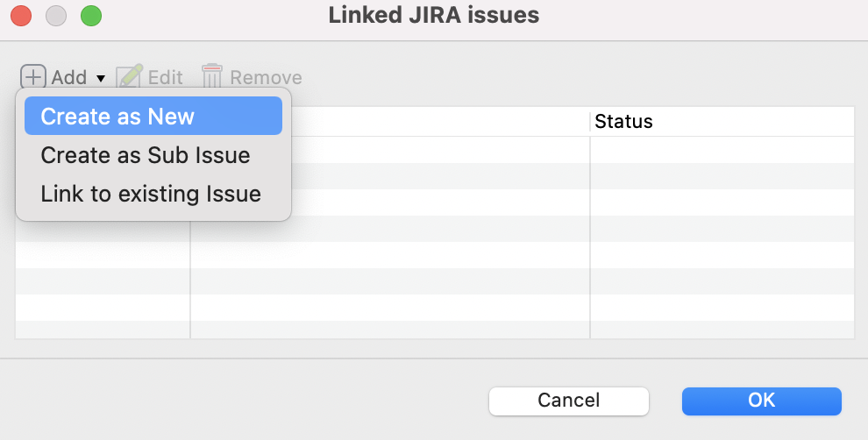Screen dimensions: 868x440
Task: Click the plus icon beside Add
Action: (x=32, y=77)
